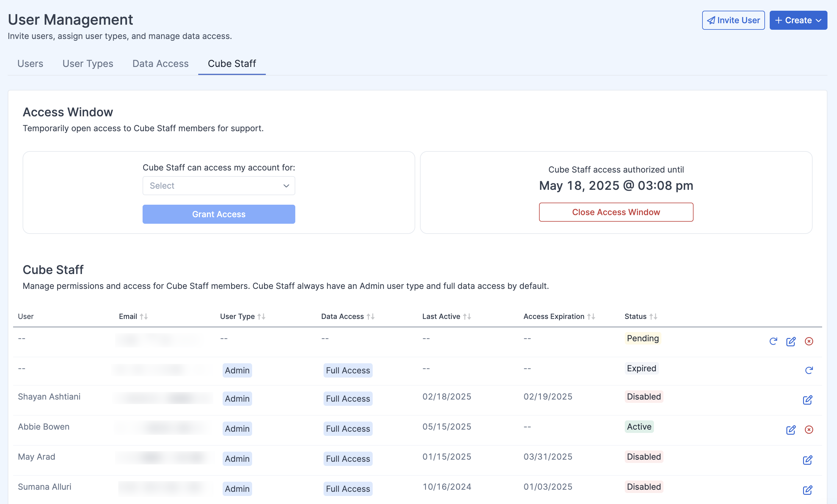Click the Expired status badge

click(x=641, y=368)
